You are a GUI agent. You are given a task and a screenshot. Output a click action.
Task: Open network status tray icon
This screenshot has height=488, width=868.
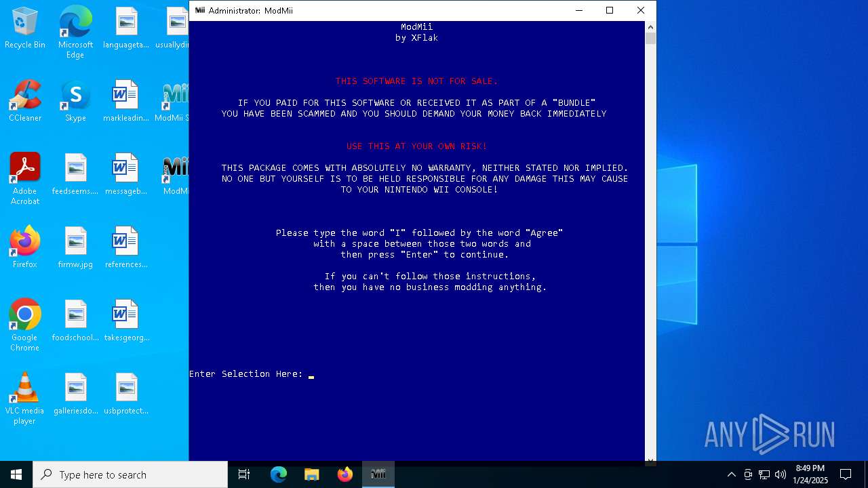pyautogui.click(x=764, y=474)
